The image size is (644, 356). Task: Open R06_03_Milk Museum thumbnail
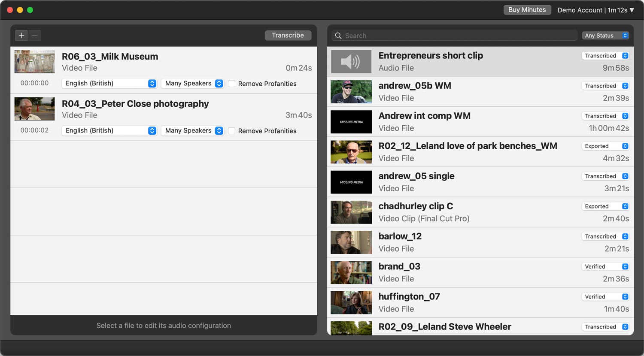pos(34,62)
